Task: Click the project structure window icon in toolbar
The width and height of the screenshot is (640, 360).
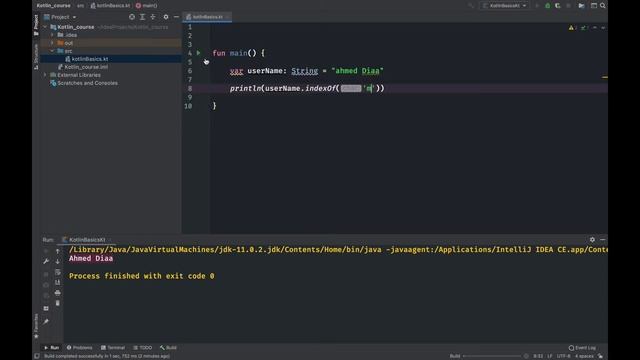Action: (x=594, y=6)
